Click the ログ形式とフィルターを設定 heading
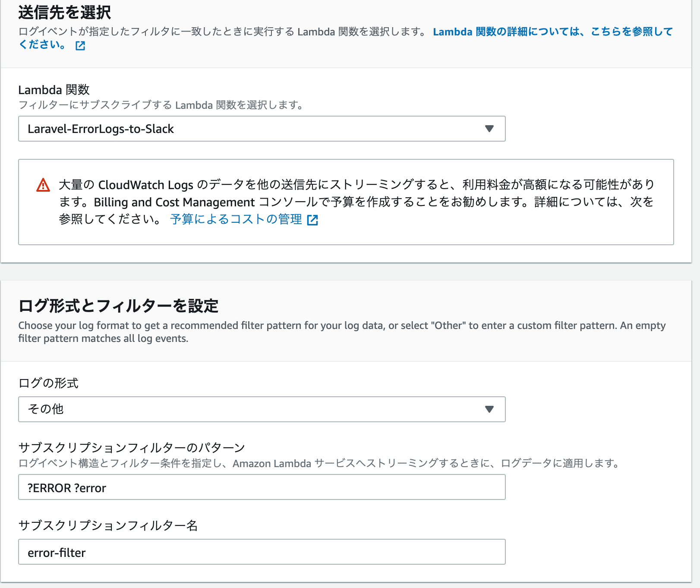700x588 pixels. point(118,306)
